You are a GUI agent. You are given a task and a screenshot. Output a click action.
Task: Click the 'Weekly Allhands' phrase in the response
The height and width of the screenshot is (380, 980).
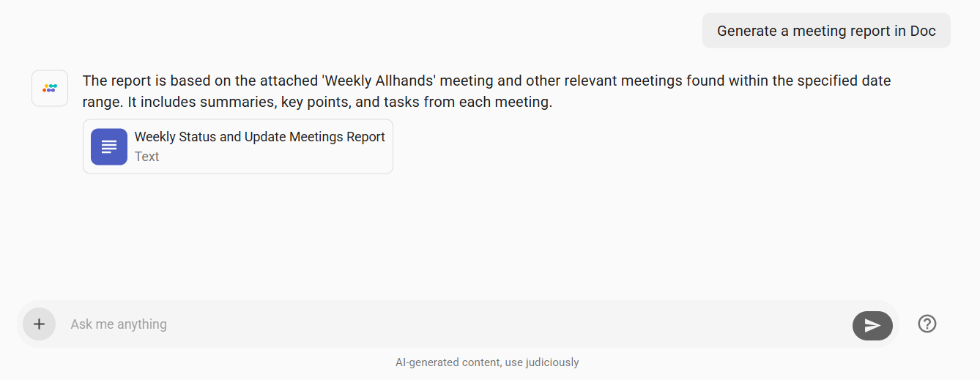pyautogui.click(x=379, y=81)
